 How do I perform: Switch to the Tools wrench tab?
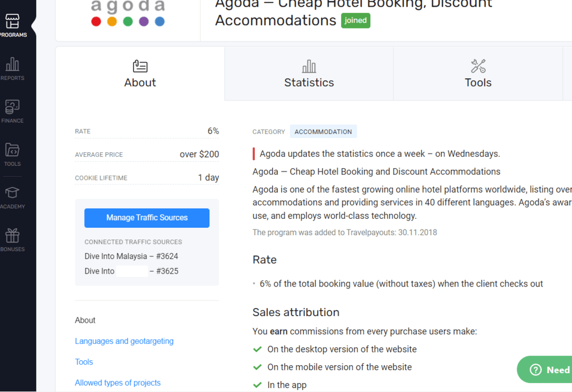coord(478,74)
